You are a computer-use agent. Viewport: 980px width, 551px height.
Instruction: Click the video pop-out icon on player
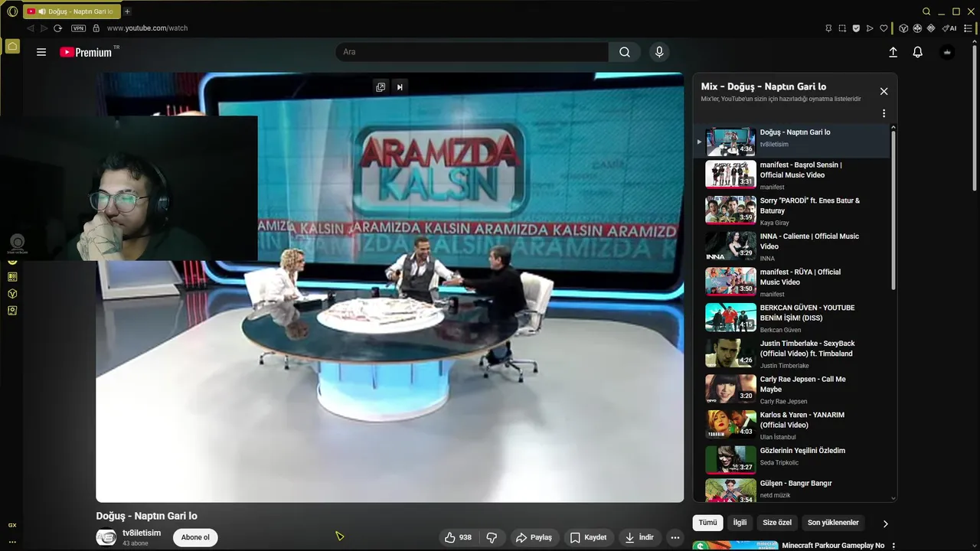point(381,87)
